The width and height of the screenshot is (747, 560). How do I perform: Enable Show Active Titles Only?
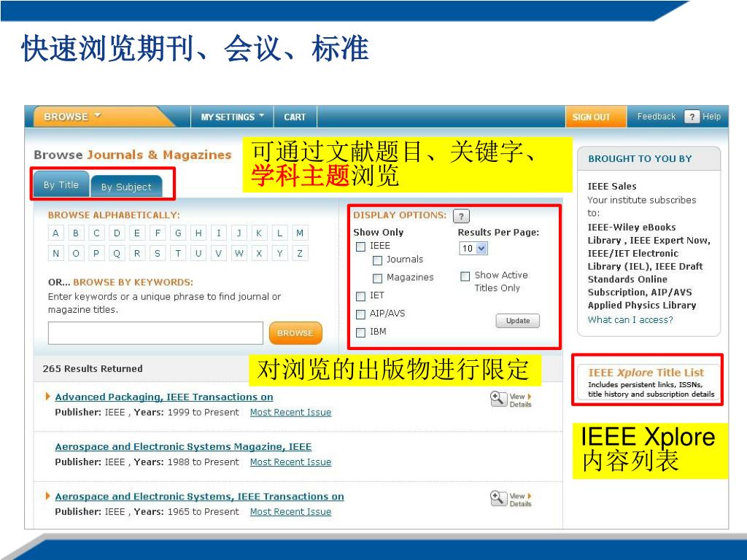coord(465,276)
